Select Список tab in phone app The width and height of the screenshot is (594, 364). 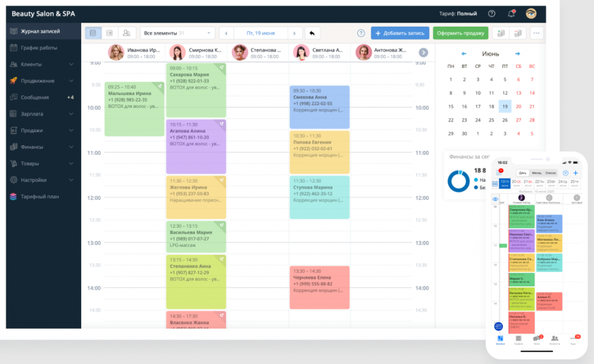(550, 173)
